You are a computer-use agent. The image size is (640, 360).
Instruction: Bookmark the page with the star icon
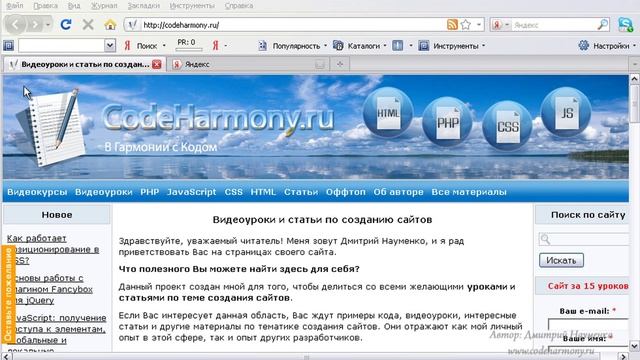[x=466, y=24]
